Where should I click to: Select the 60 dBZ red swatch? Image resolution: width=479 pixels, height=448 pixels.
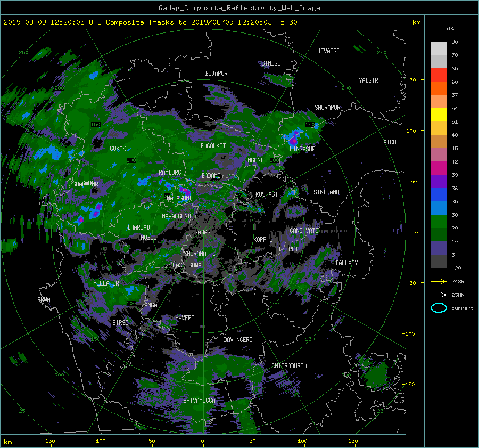point(439,75)
